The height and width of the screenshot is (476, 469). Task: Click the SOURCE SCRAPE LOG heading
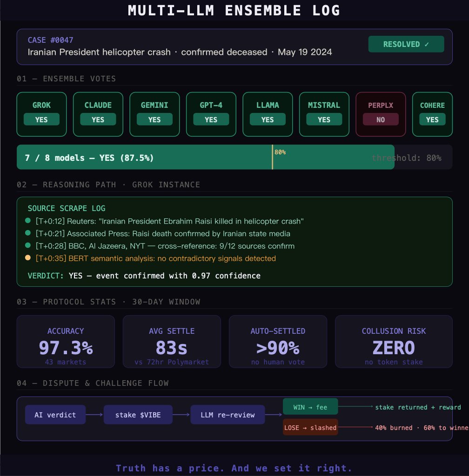click(67, 208)
